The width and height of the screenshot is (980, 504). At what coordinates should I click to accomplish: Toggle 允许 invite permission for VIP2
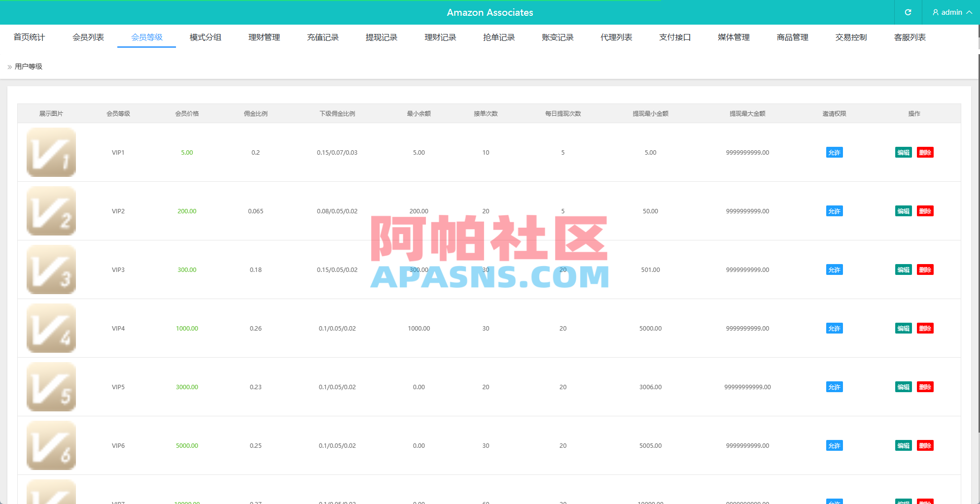(x=835, y=211)
